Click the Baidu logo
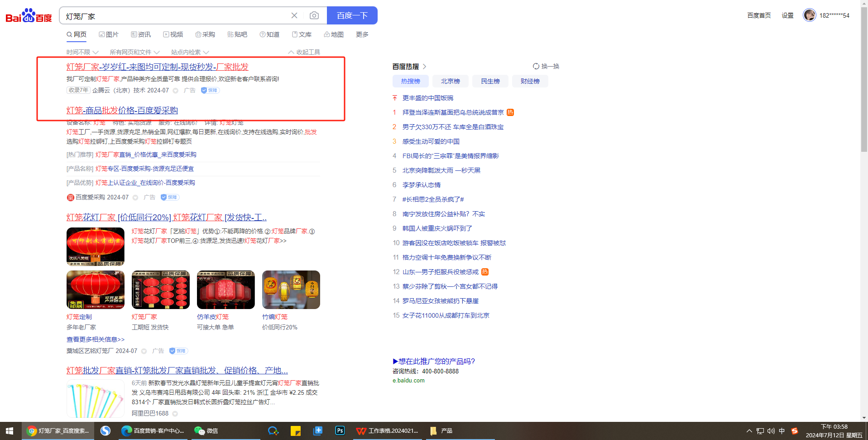The image size is (868, 440). pos(29,16)
